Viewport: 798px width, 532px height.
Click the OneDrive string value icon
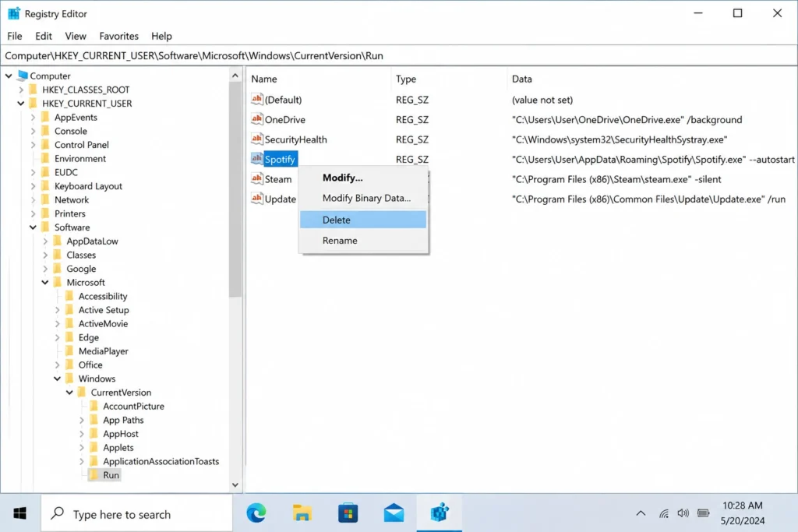coord(257,119)
